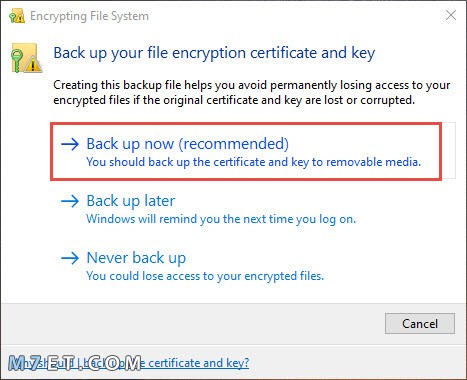
Task: Click the arrow beside Never back up
Action: pos(70,258)
